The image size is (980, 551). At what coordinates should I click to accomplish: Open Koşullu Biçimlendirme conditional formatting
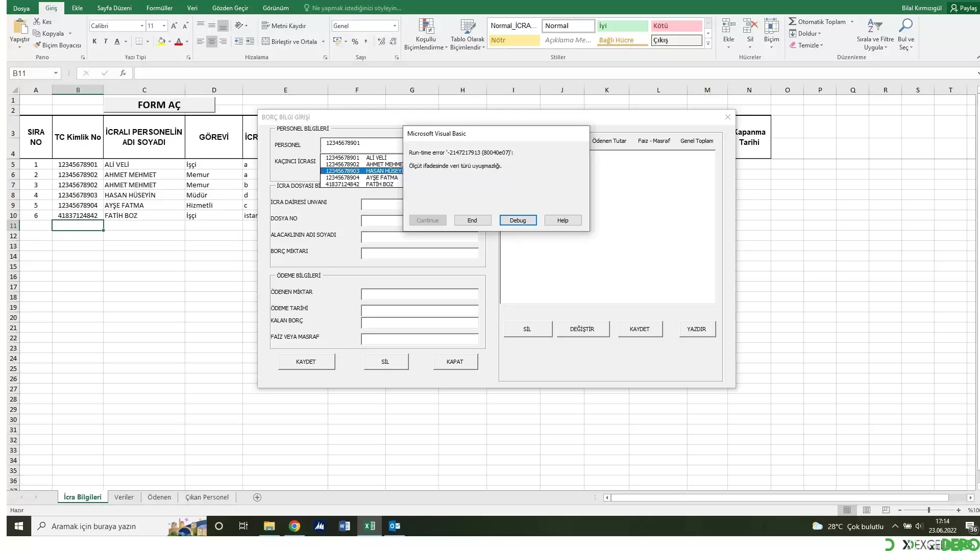(x=426, y=35)
